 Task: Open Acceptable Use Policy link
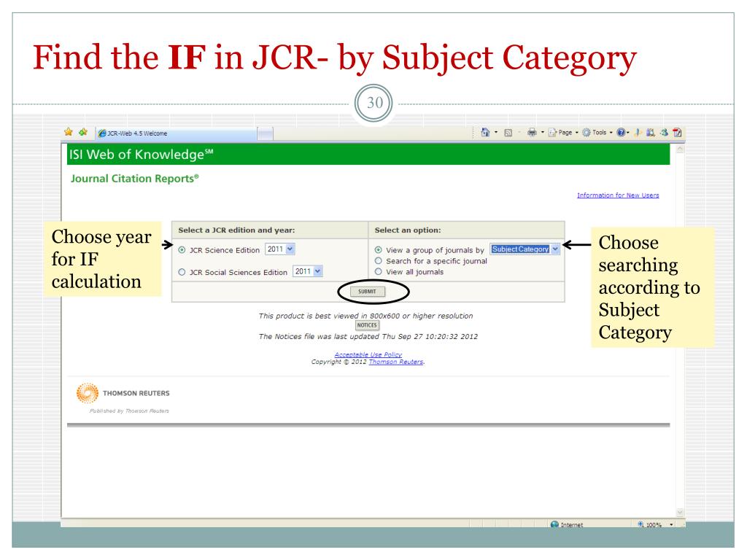pos(368,355)
